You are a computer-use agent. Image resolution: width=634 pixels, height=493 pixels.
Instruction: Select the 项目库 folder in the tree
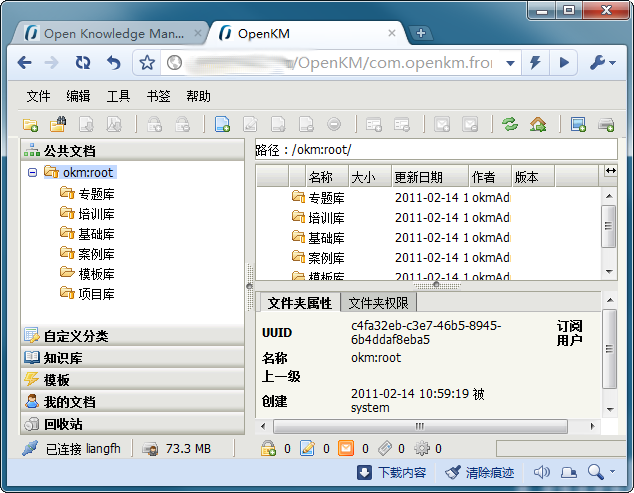click(x=96, y=294)
